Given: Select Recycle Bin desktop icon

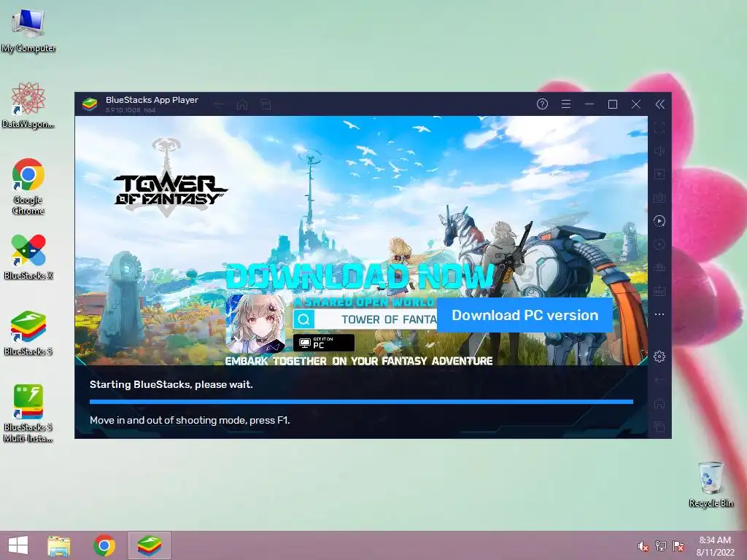Looking at the screenshot, I should tap(711, 484).
